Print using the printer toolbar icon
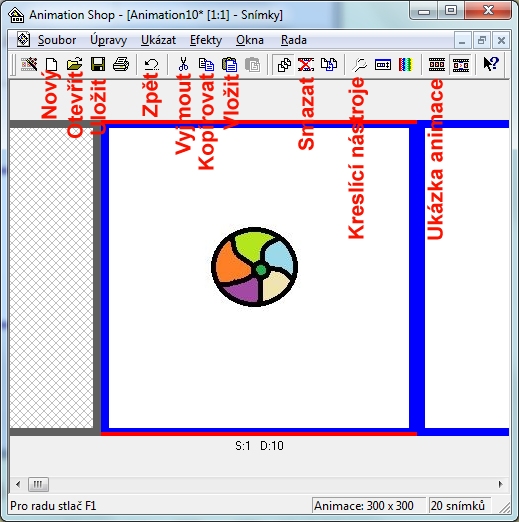Screen dimensions: 519x522 (x=121, y=64)
